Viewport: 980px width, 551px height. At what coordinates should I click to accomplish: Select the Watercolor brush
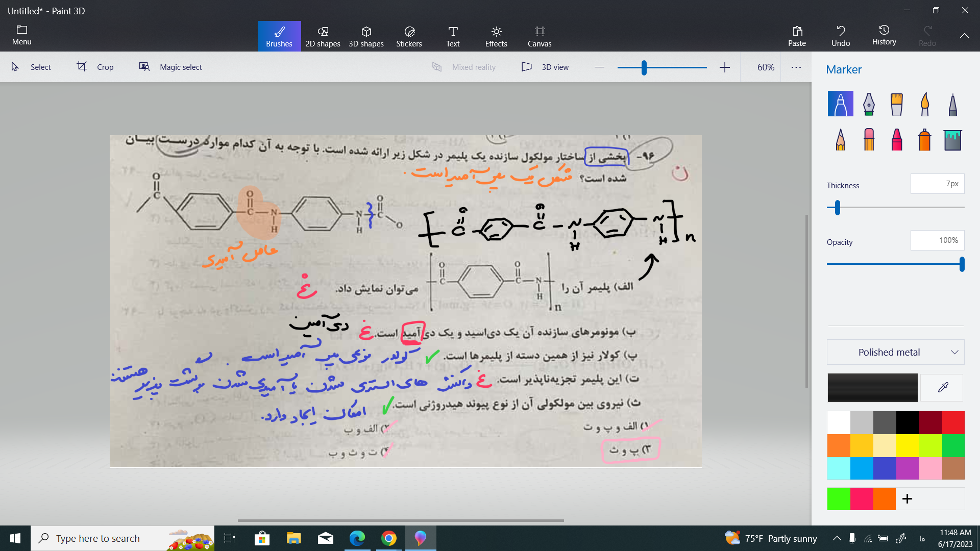pyautogui.click(x=924, y=104)
